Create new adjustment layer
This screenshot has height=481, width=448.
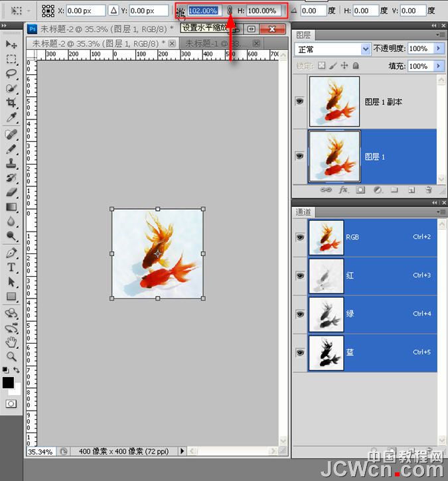click(378, 190)
